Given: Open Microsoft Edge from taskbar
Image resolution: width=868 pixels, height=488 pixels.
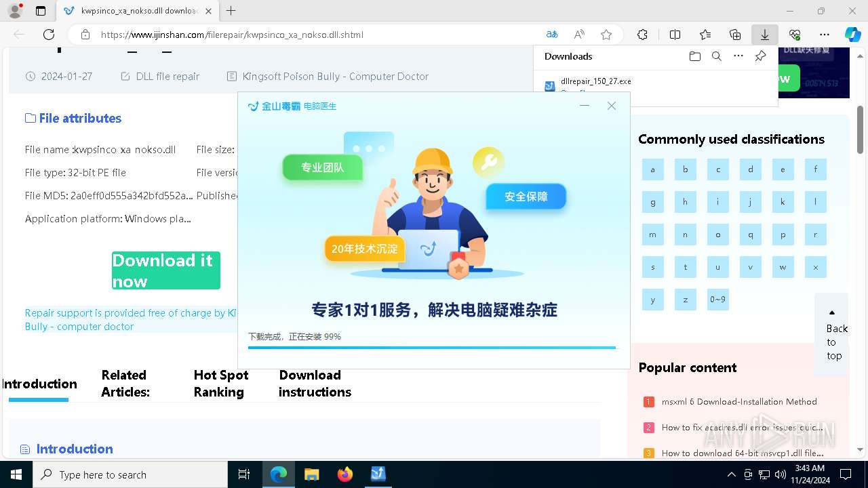Looking at the screenshot, I should tap(279, 474).
